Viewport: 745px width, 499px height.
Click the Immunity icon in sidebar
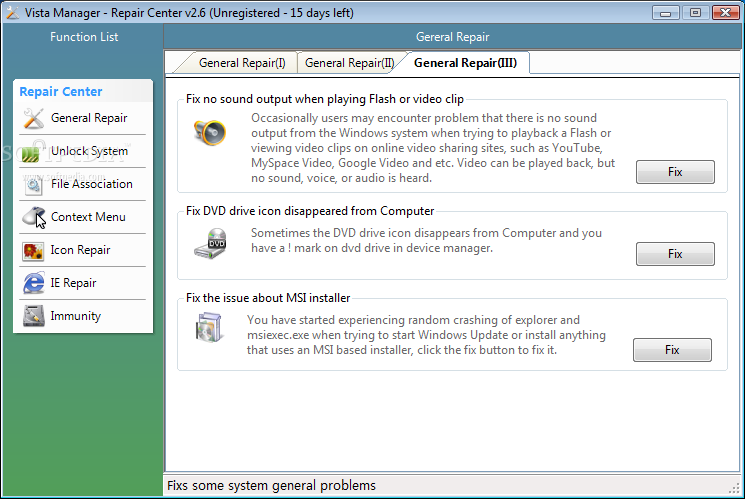coord(33,316)
